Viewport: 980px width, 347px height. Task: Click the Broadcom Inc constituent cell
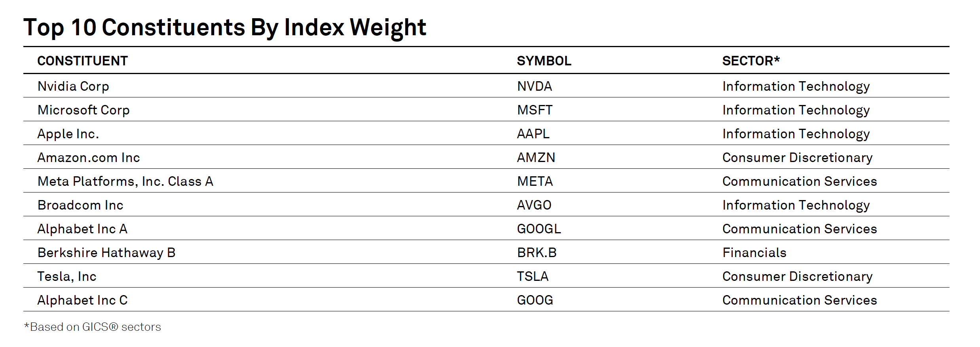(x=80, y=205)
